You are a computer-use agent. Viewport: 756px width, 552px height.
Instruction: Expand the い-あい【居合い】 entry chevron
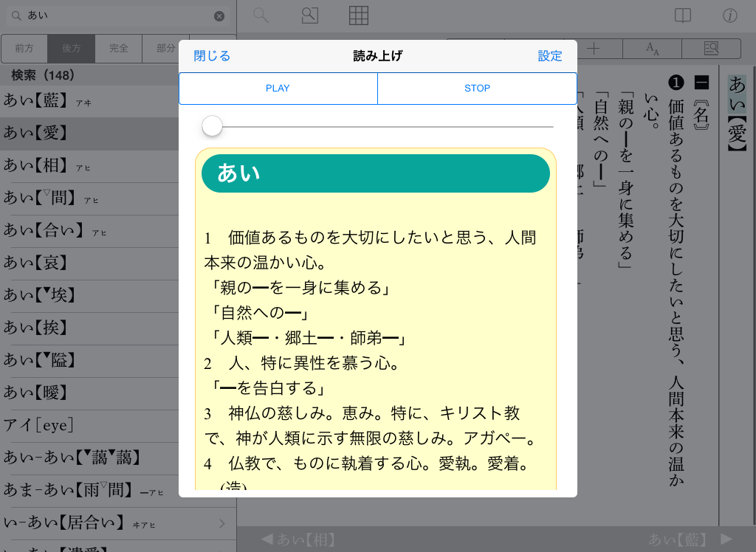click(223, 523)
